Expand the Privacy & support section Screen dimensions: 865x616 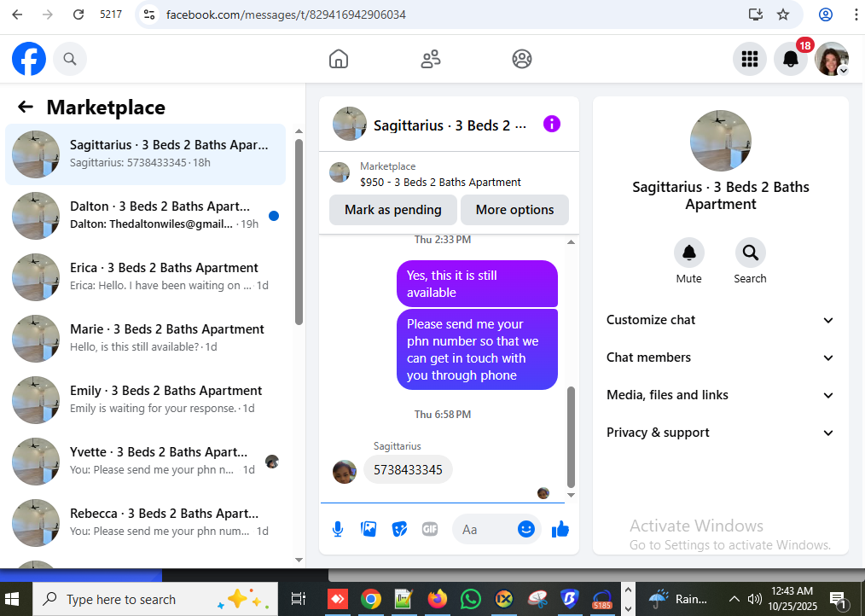coord(721,433)
